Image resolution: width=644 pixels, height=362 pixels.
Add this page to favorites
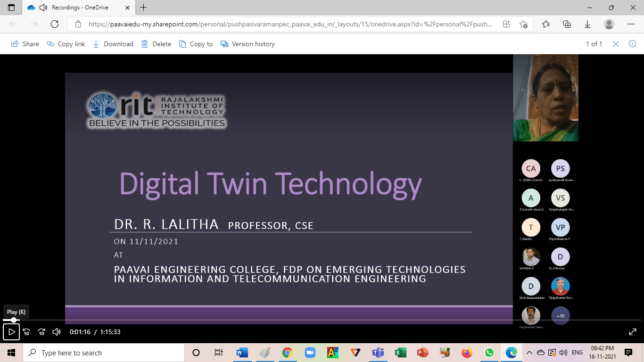[x=523, y=24]
